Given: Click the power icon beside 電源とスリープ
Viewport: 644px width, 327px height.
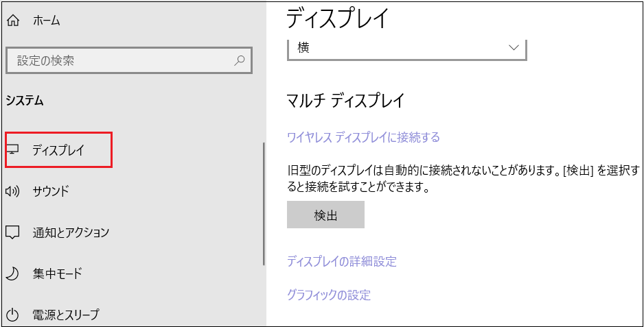Looking at the screenshot, I should 13,315.
